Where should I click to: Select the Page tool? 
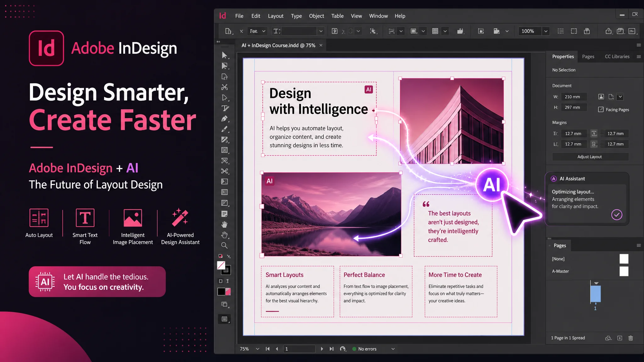click(x=224, y=77)
